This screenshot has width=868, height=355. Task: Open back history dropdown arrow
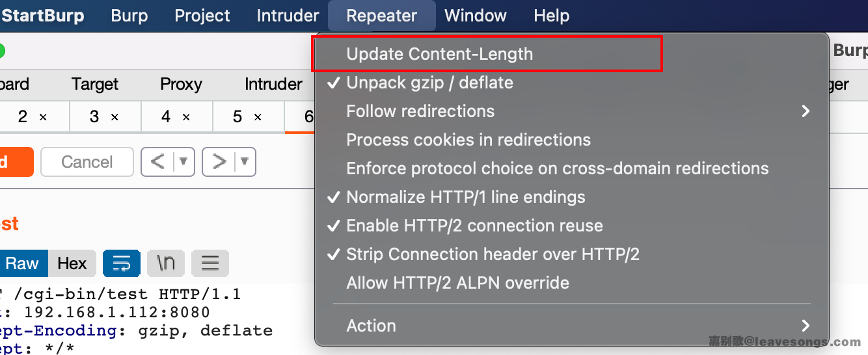pyautogui.click(x=183, y=162)
